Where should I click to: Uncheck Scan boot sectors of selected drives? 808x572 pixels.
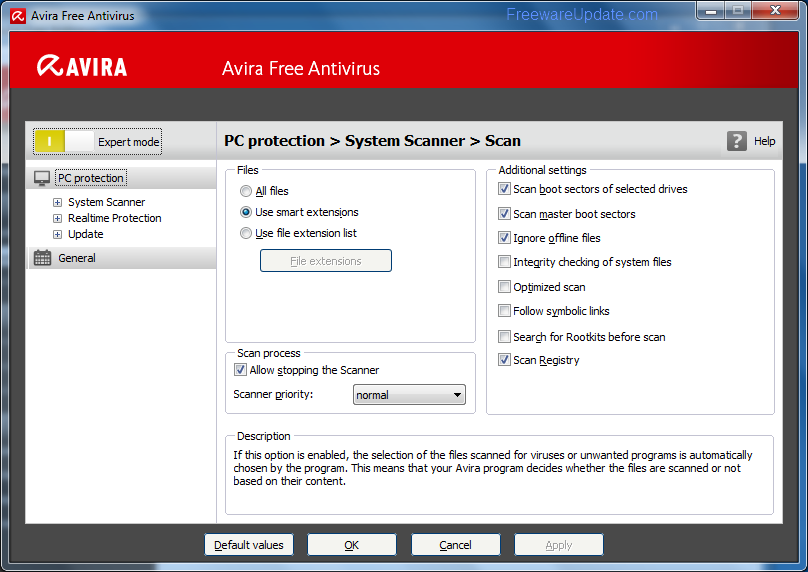click(505, 189)
